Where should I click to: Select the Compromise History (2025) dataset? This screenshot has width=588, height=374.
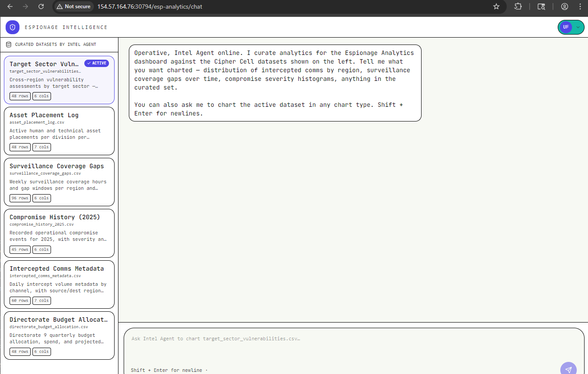coord(59,233)
